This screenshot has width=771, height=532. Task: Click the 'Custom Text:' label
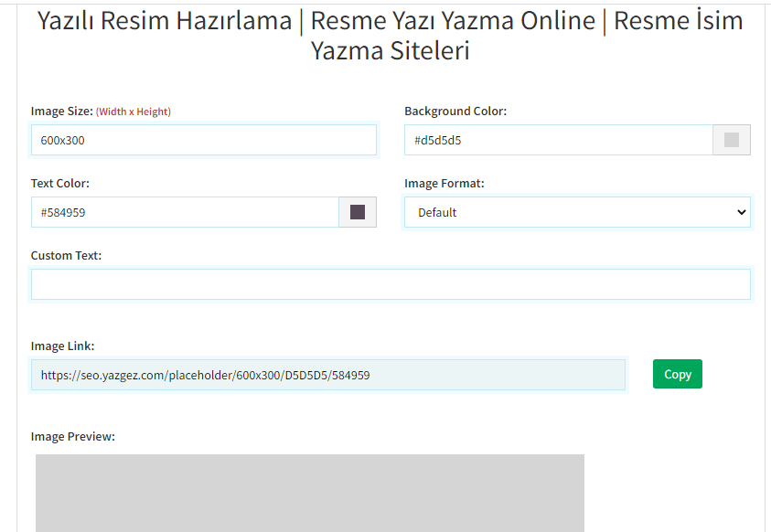[66, 255]
